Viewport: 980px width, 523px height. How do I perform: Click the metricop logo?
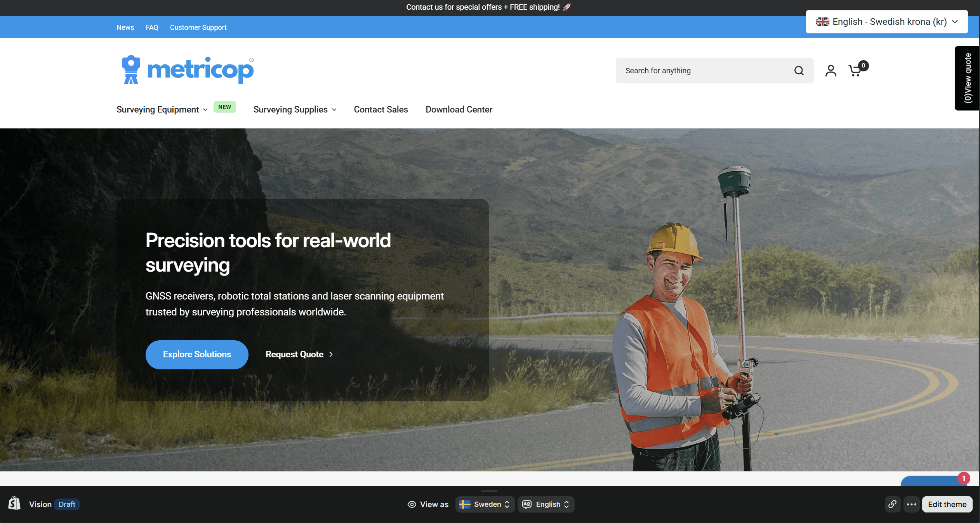point(188,70)
